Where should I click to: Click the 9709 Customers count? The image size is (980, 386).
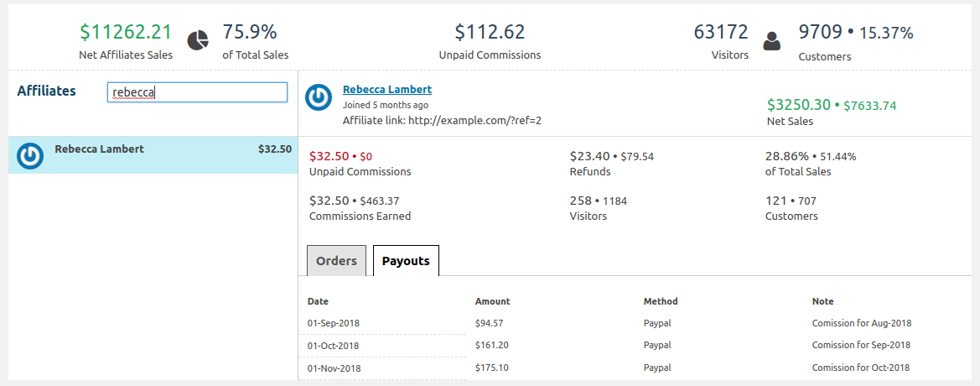pos(819,32)
